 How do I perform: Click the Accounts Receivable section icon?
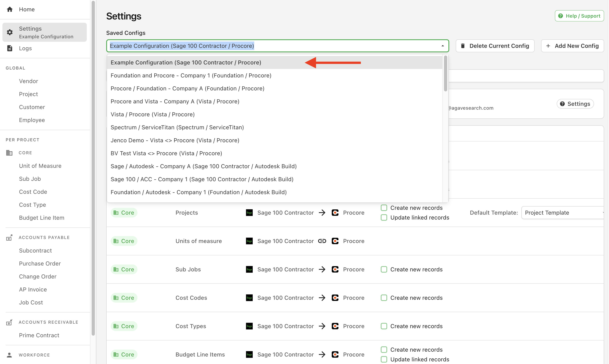point(9,322)
